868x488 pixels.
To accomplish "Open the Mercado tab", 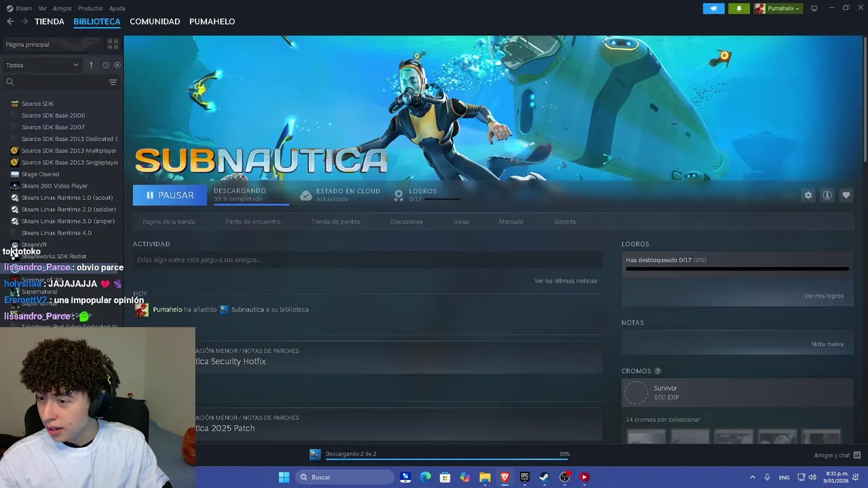I will (511, 222).
